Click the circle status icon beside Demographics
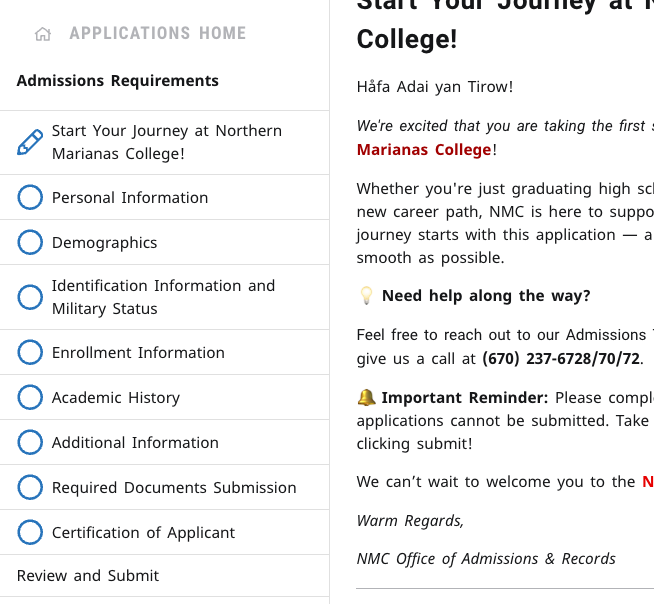This screenshot has height=604, width=654. point(30,242)
